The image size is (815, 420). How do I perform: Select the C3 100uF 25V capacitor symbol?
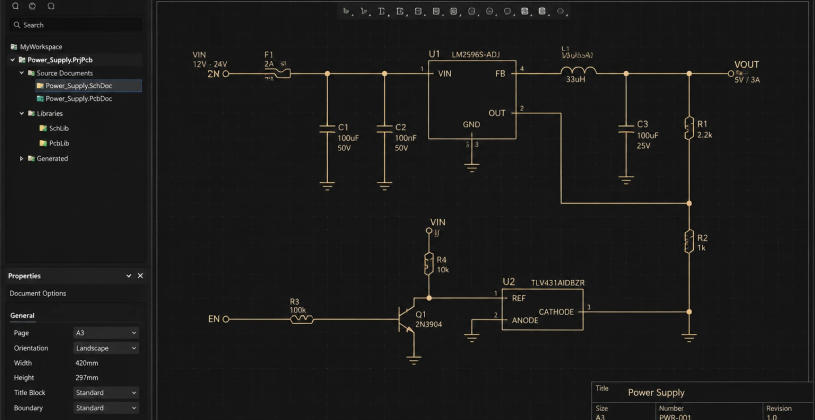(626, 128)
